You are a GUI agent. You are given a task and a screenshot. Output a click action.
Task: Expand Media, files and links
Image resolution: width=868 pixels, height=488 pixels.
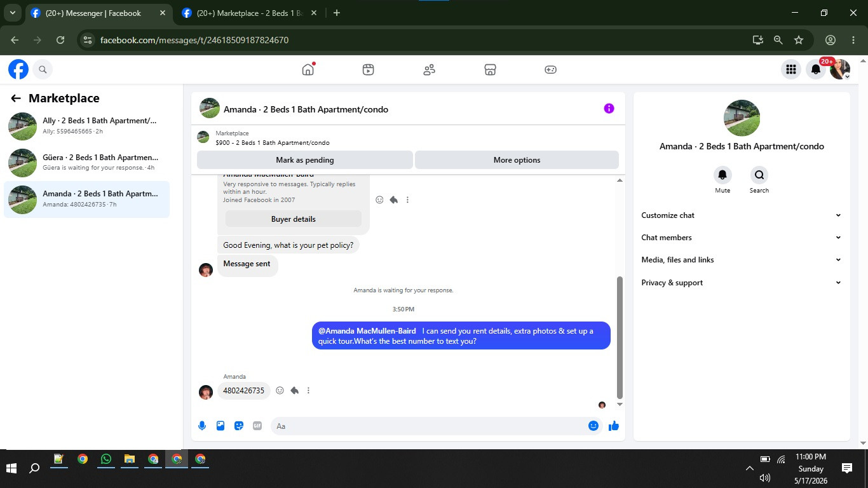tap(742, 260)
